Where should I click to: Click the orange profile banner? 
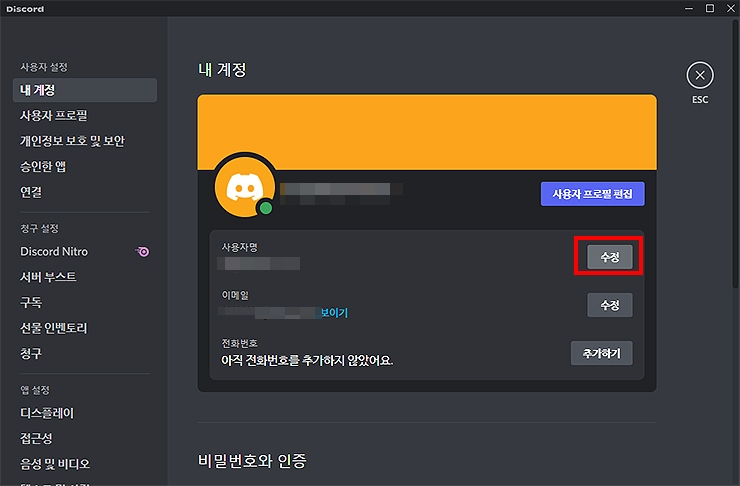(427, 132)
